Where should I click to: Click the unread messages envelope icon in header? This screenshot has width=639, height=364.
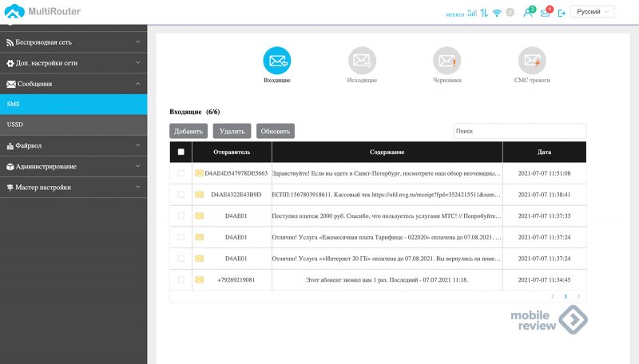click(x=546, y=13)
